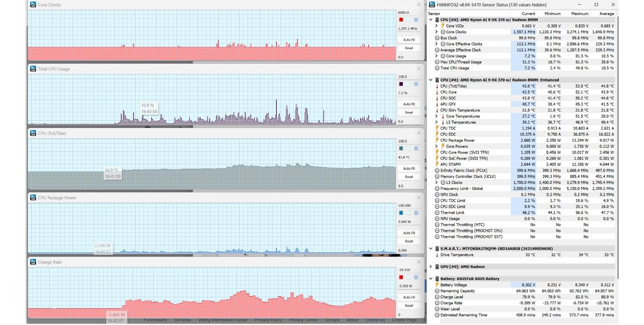Click the CPU Package Power lightning icon
The height and width of the screenshot is (325, 644).
[437, 140]
